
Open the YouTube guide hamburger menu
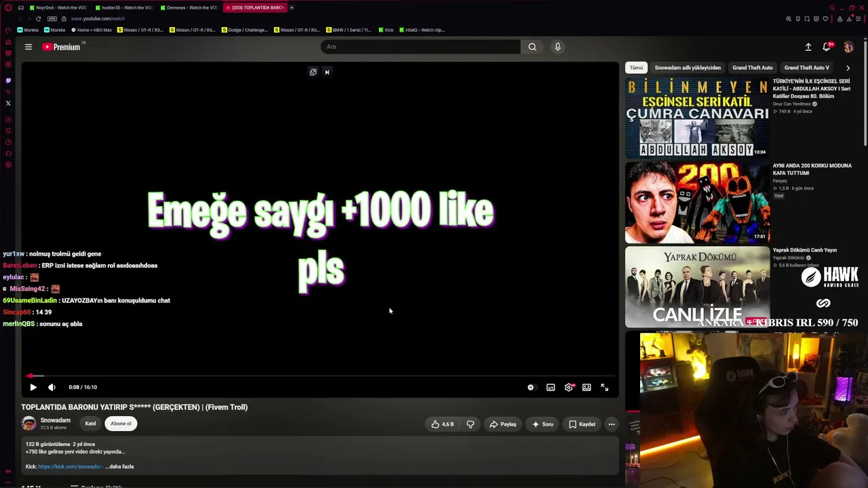coord(28,47)
